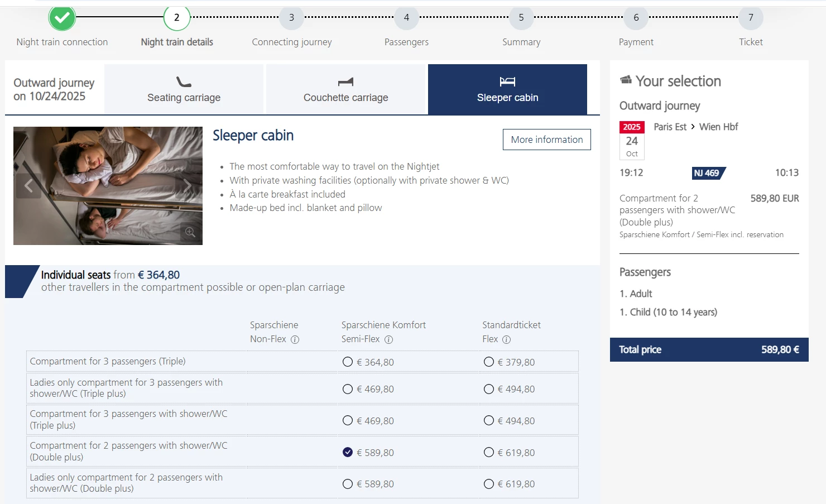Click the More information button
Image resolution: width=826 pixels, height=504 pixels.
(x=546, y=140)
